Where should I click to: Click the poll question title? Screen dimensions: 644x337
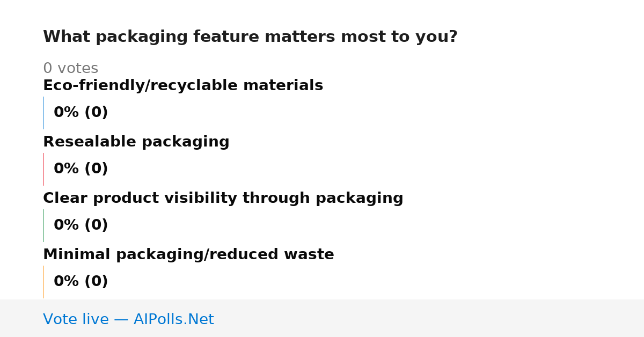pos(250,37)
